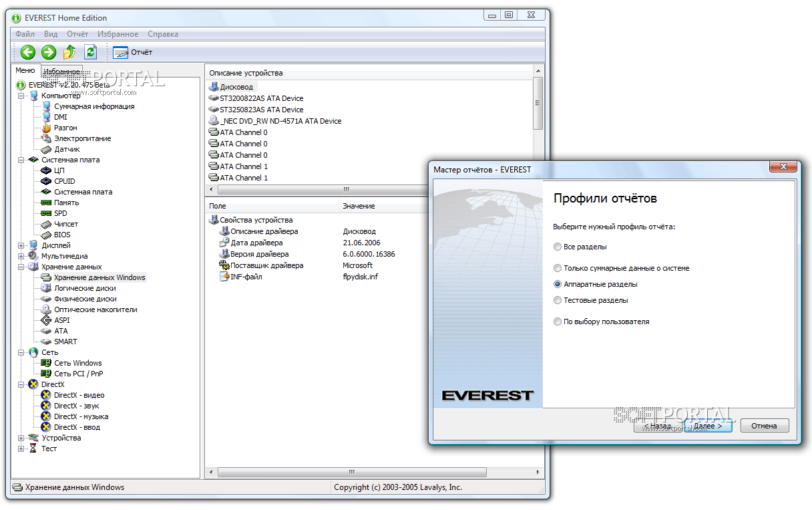Collapse the Системная плата tree node
The height and width of the screenshot is (510, 812).
[21, 160]
